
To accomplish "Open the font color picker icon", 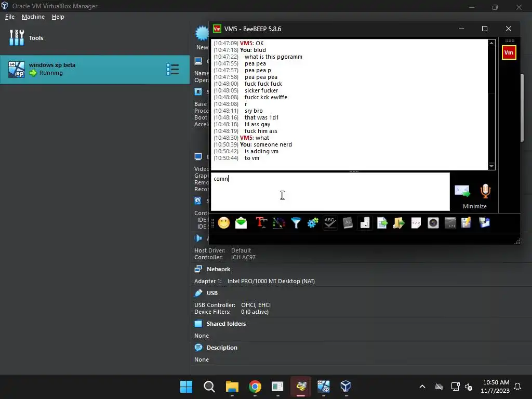I will (x=278, y=223).
